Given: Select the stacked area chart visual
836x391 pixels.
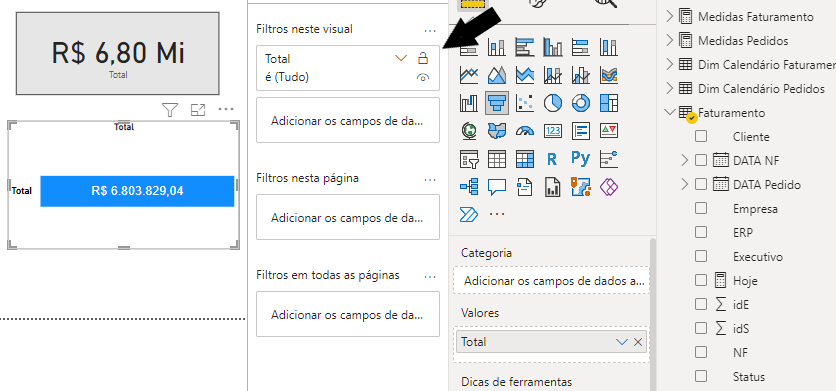Looking at the screenshot, I should [525, 75].
